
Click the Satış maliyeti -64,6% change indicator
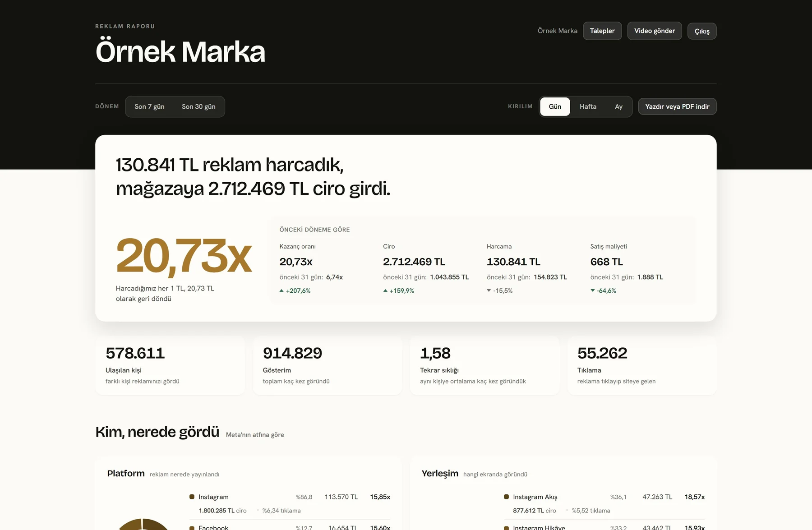603,290
